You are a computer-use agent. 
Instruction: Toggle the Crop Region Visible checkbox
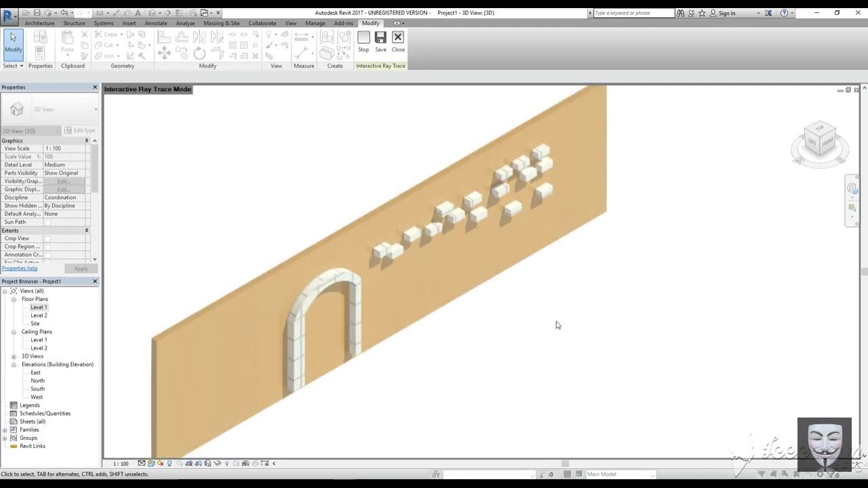coord(47,247)
